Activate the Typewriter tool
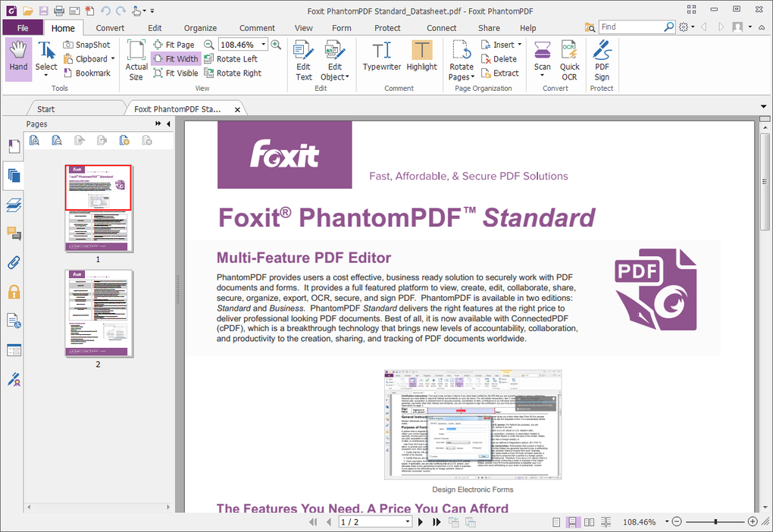773x532 pixels. [x=381, y=57]
